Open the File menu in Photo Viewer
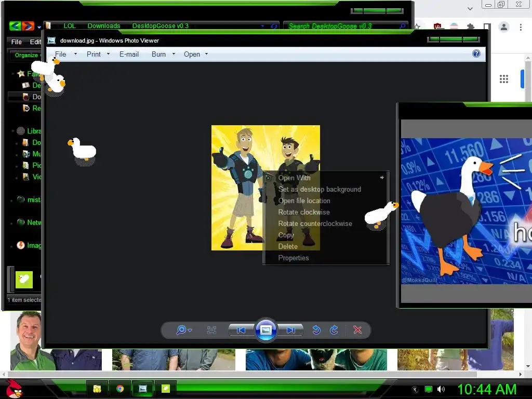532x399 pixels. 66,54
